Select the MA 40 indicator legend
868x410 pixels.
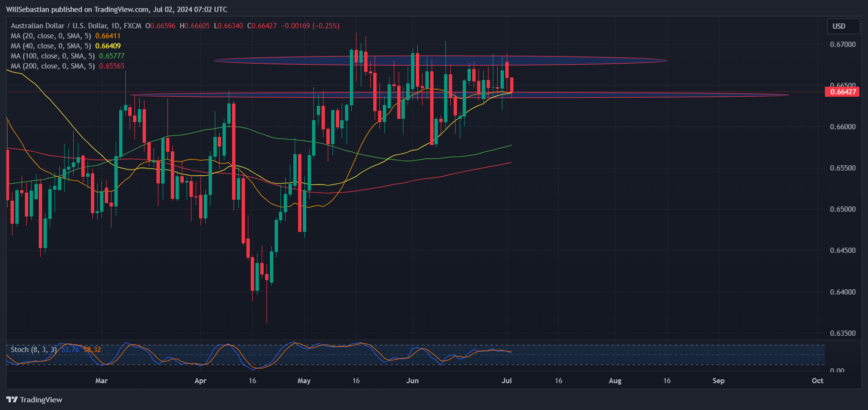click(x=66, y=46)
